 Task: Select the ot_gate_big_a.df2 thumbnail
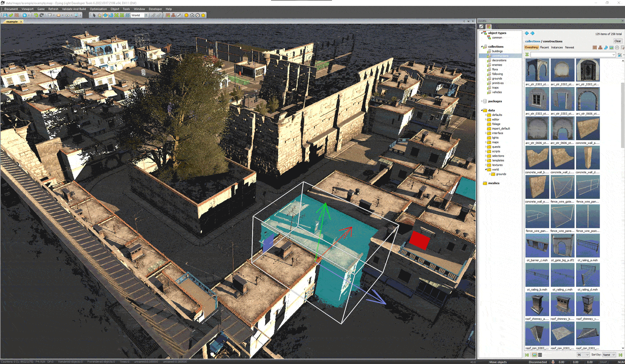click(x=562, y=245)
